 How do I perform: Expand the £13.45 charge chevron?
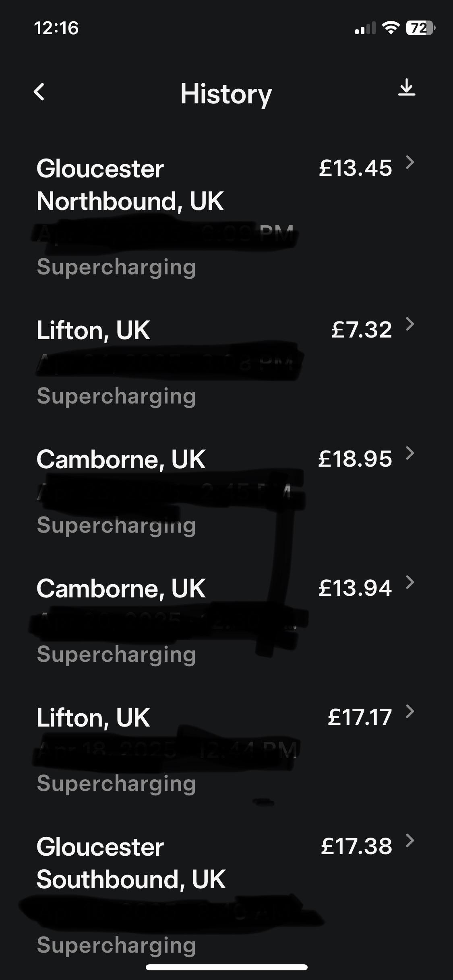coord(410,163)
